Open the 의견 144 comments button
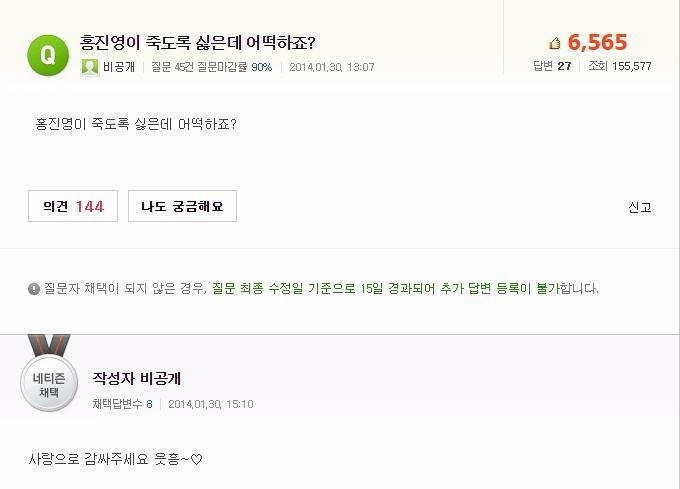Image resolution: width=680 pixels, height=489 pixels. coord(73,206)
